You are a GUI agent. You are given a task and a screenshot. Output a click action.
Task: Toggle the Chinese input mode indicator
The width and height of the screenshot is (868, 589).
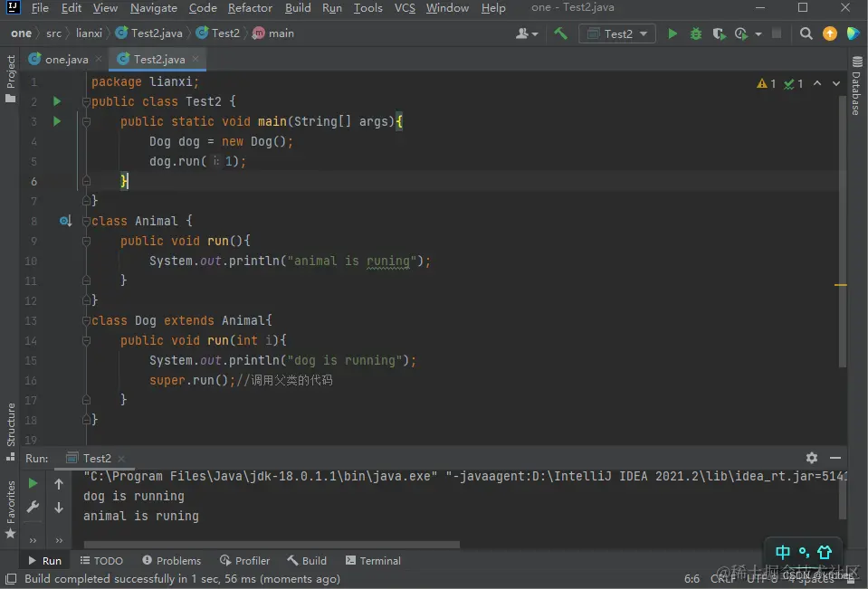783,552
